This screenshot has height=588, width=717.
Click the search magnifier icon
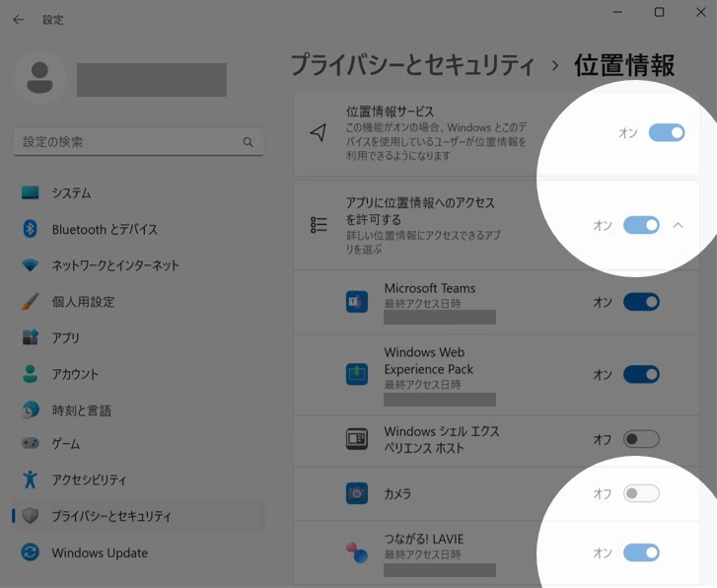click(x=248, y=142)
